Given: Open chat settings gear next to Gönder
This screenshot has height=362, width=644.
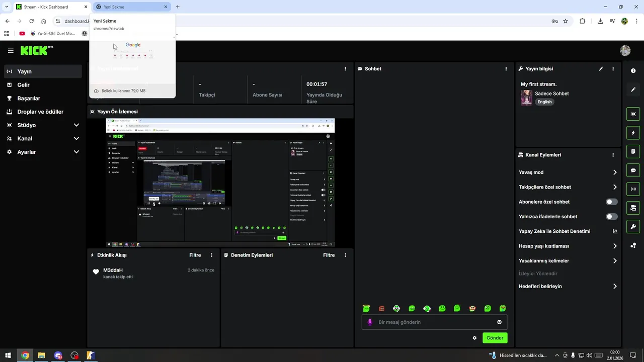Looking at the screenshot, I should [474, 338].
